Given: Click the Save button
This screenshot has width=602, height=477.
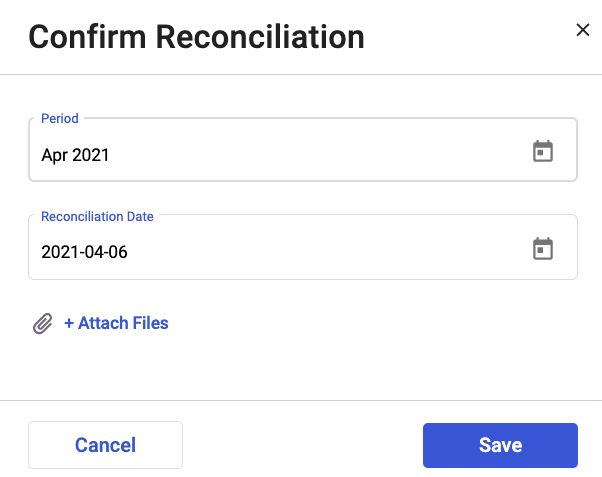Looking at the screenshot, I should point(500,445).
